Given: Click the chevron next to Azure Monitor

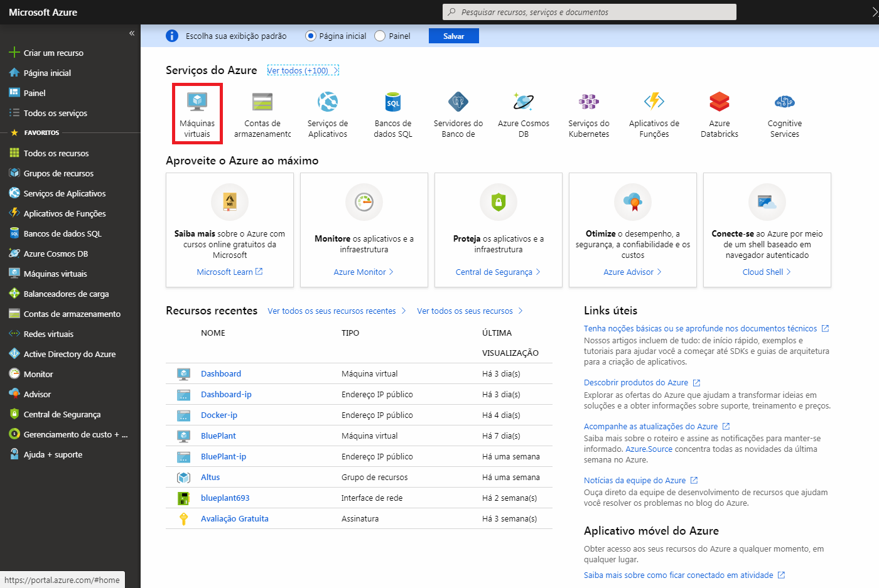Looking at the screenshot, I should [x=391, y=272].
